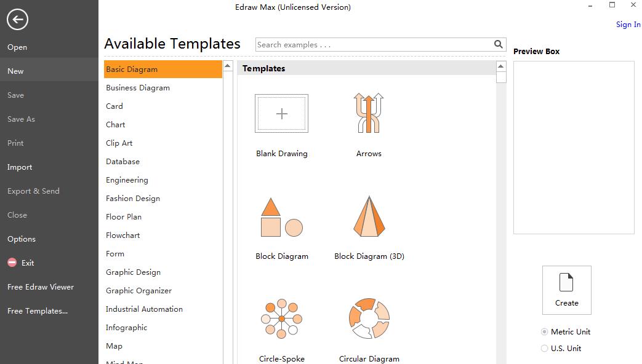Click Free Edraw Viewer link
Screen dimensions: 642x364
41,287
